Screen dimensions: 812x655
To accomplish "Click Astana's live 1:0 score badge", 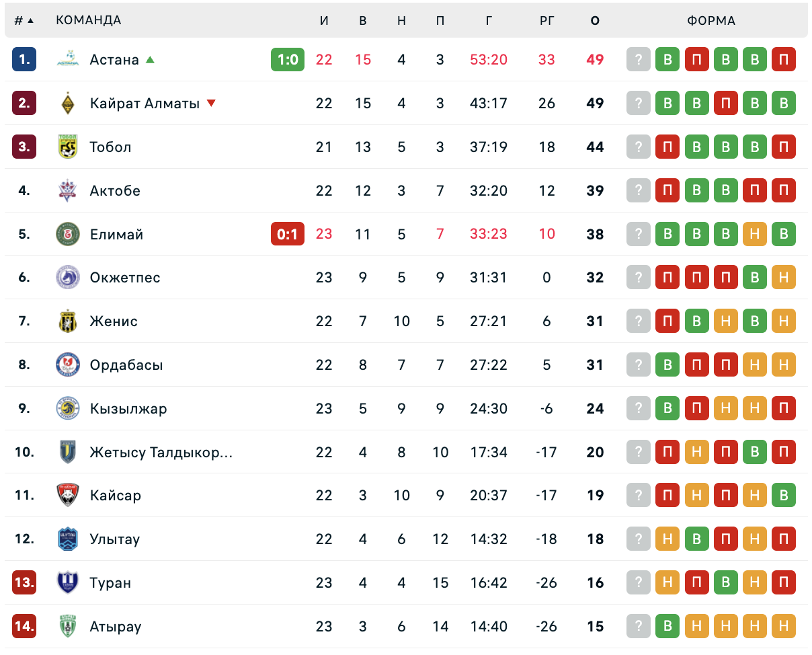I will pyautogui.click(x=288, y=59).
